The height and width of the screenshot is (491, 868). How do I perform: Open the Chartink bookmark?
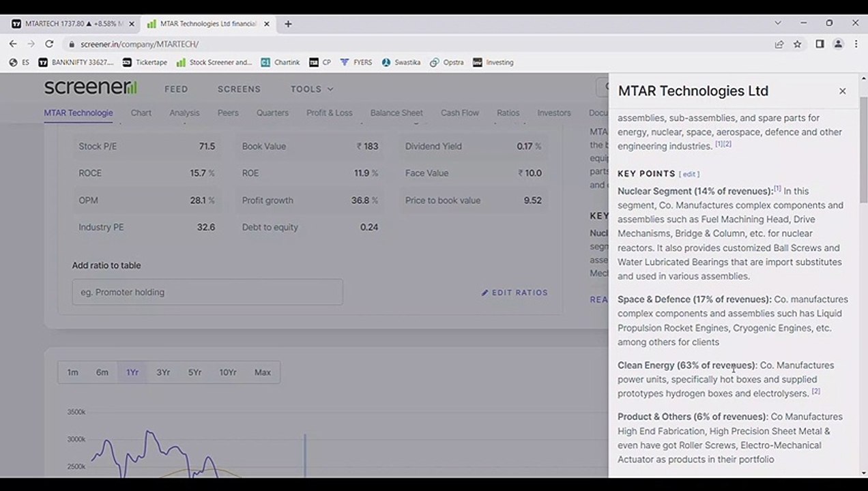280,62
